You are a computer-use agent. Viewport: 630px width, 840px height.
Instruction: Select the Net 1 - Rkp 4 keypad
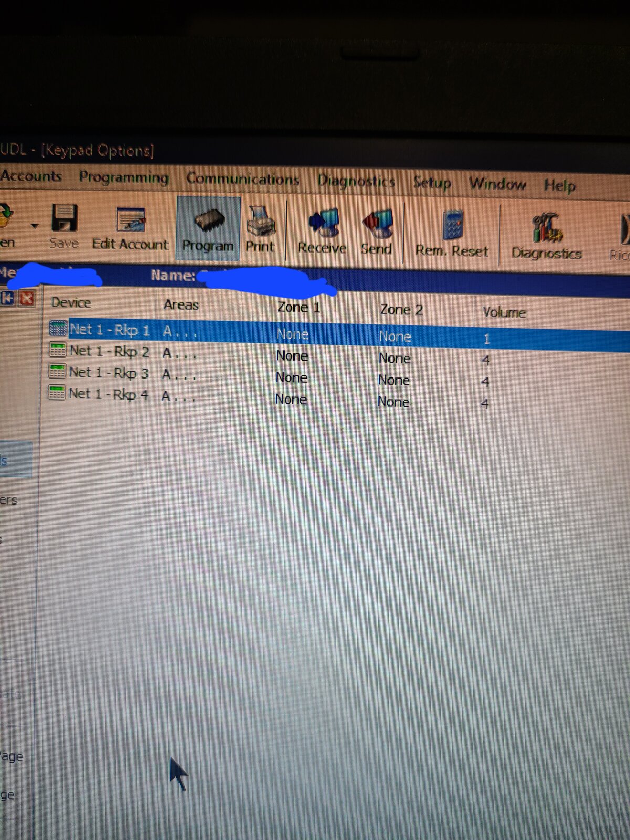pos(108,394)
